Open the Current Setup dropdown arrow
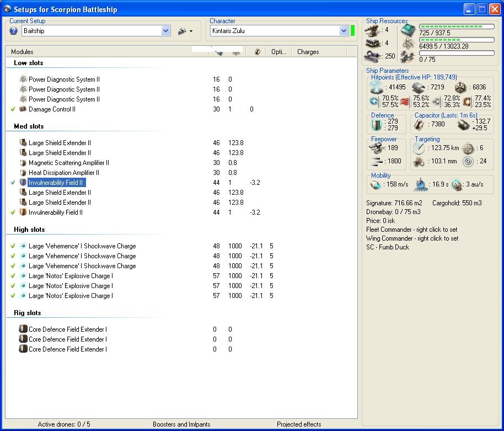This screenshot has width=504, height=431. click(x=165, y=31)
